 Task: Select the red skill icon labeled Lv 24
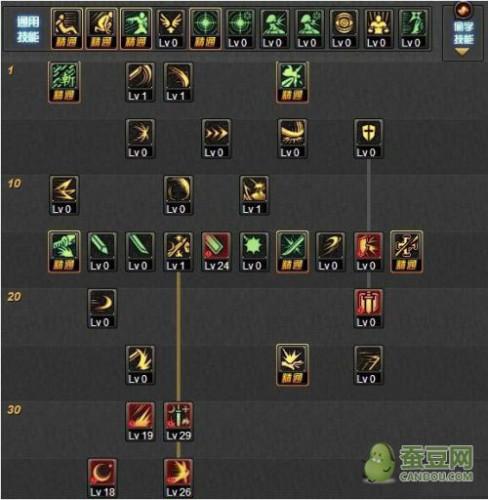pyautogui.click(x=216, y=252)
